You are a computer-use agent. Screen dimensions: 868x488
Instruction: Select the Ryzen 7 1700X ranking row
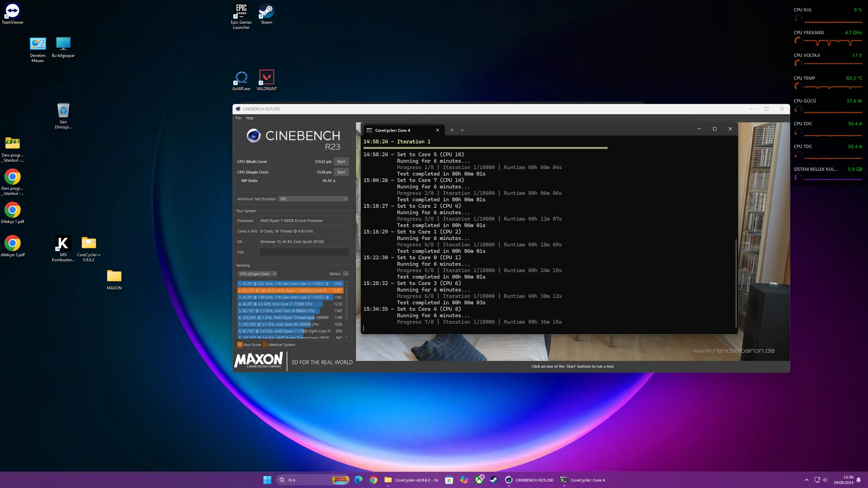290,331
